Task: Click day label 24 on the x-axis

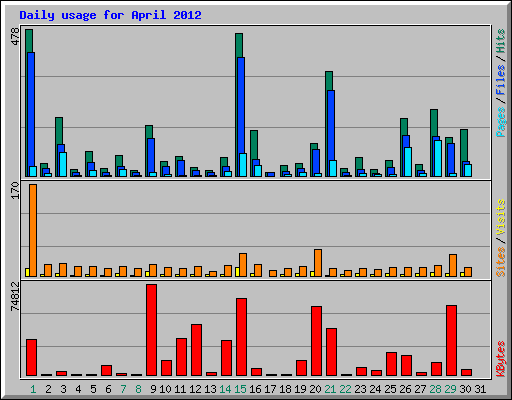Action: point(375,389)
